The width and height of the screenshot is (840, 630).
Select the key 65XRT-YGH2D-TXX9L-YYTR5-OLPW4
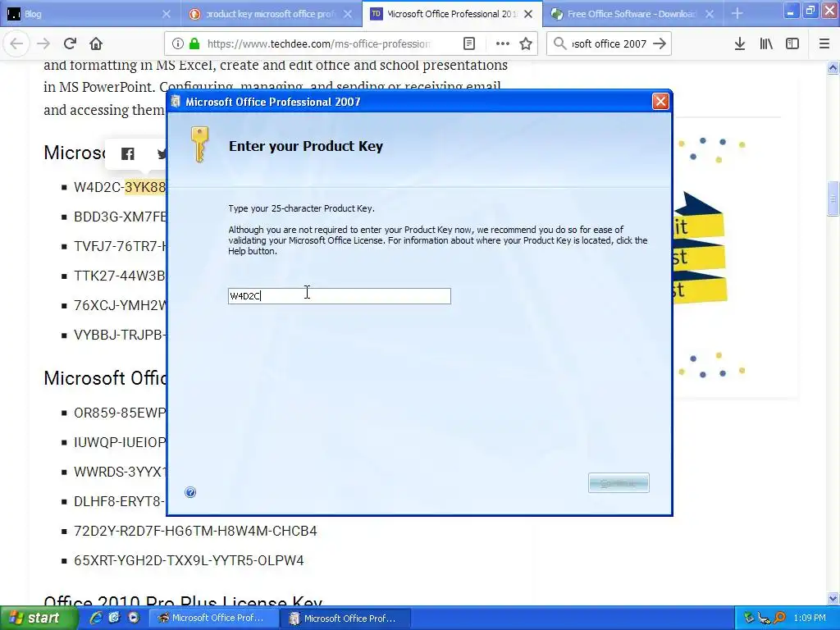click(189, 560)
